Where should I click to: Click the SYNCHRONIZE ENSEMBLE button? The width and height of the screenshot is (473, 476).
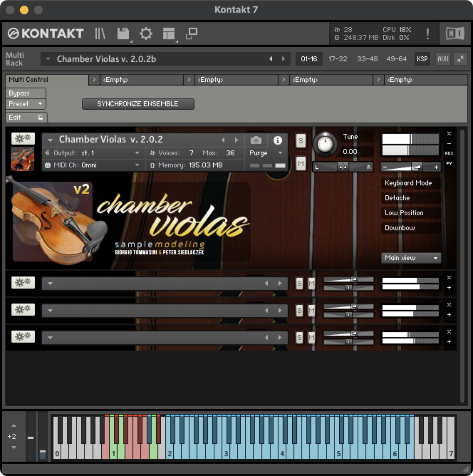click(x=138, y=104)
